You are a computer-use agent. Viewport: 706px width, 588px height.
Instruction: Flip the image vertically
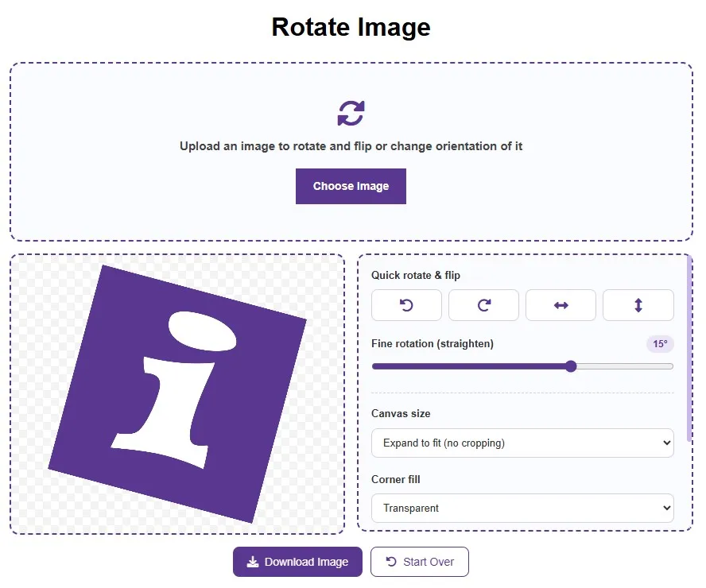[638, 305]
